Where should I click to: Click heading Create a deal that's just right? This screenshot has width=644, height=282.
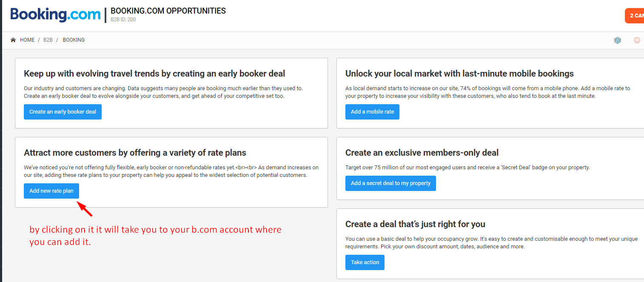[x=415, y=224]
